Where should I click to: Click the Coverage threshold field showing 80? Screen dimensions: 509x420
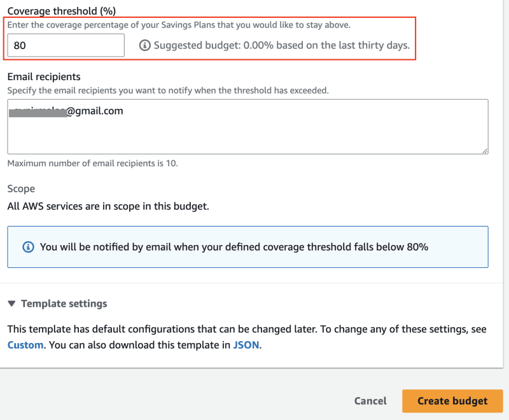66,45
